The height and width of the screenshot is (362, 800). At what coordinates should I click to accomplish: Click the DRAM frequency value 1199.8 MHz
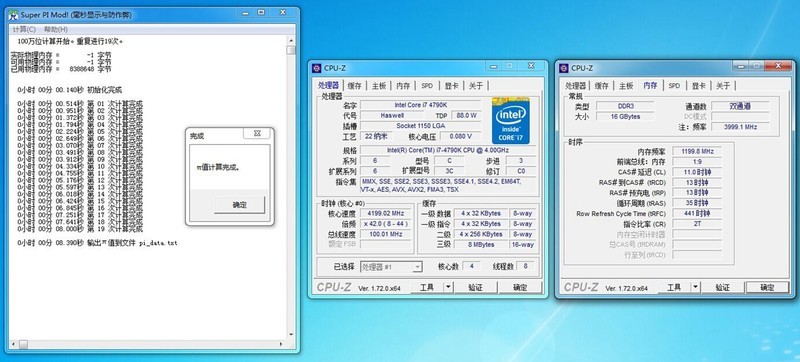coord(697,151)
